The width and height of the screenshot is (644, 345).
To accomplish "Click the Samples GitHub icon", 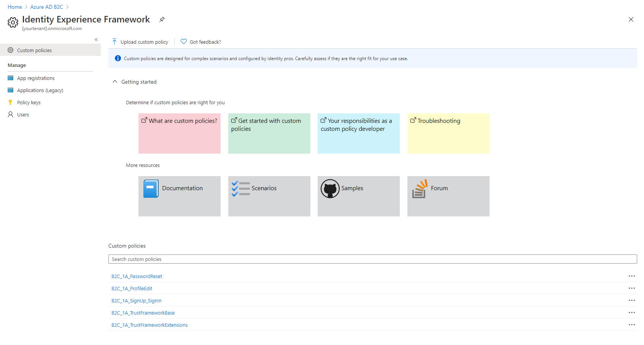I will (x=330, y=189).
